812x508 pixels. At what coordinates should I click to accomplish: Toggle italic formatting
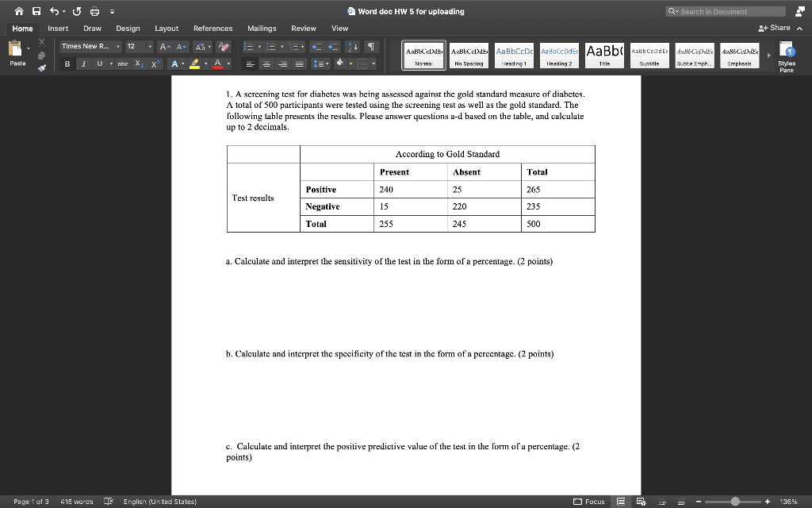[x=82, y=63]
